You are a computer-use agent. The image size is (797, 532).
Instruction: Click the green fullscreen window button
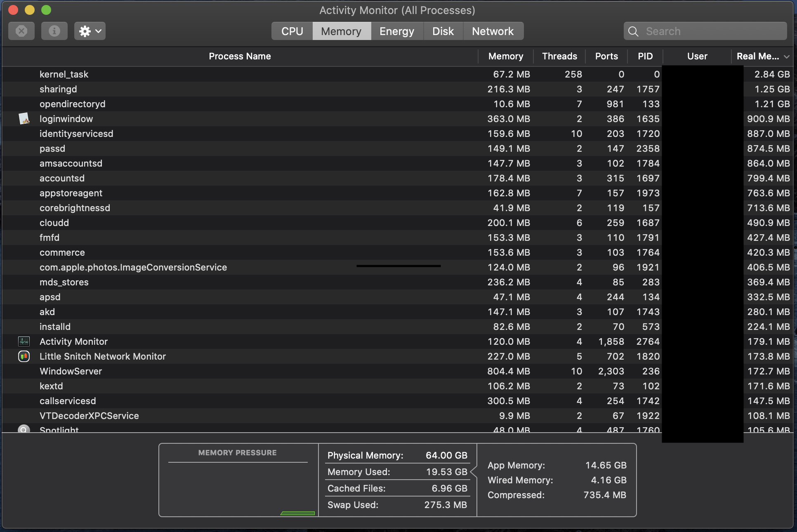(46, 10)
